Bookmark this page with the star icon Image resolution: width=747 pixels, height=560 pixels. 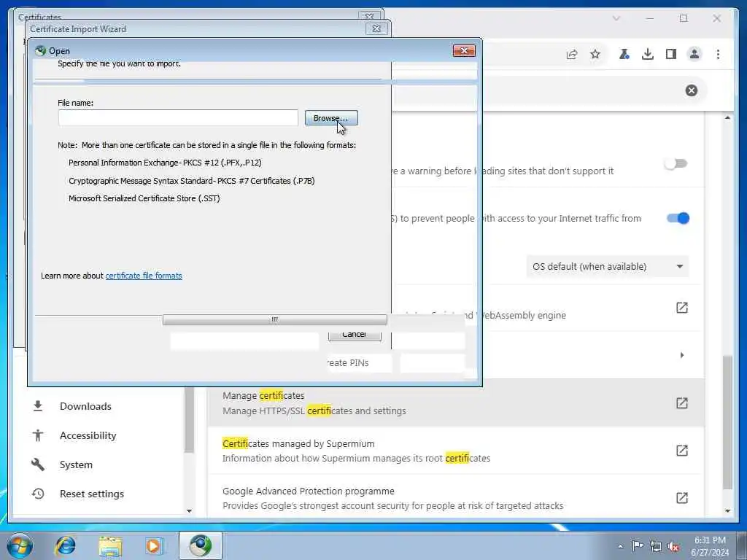(595, 54)
